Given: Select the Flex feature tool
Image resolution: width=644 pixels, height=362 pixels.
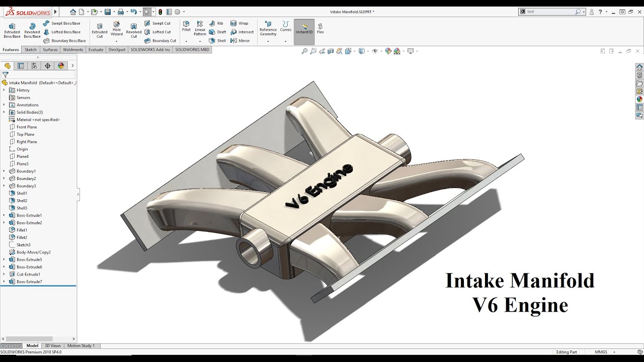Looking at the screenshot, I should tap(320, 28).
